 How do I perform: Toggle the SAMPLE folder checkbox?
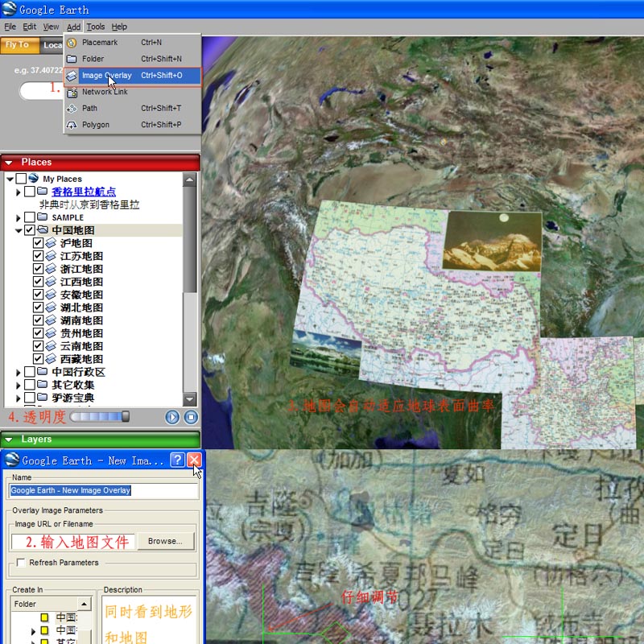(x=30, y=217)
